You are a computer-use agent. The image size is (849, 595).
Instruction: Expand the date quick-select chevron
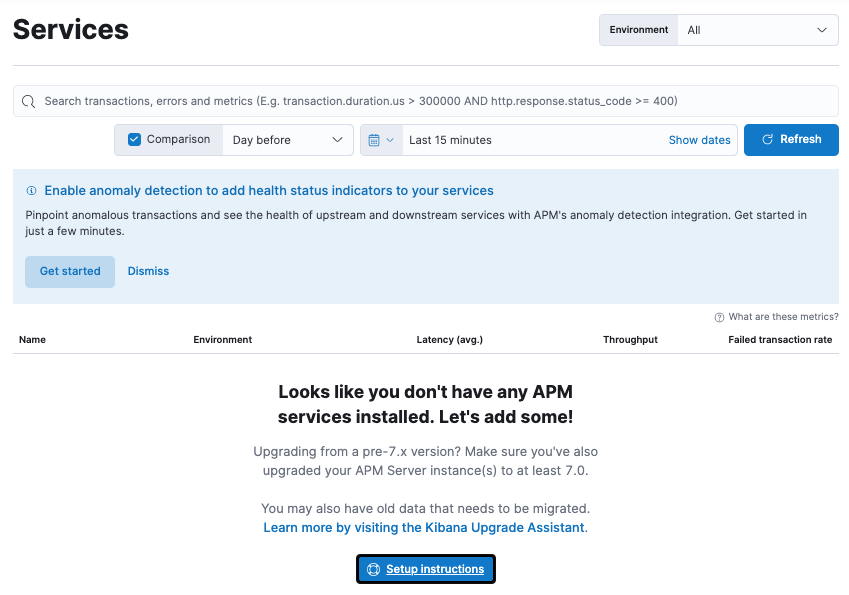point(390,140)
